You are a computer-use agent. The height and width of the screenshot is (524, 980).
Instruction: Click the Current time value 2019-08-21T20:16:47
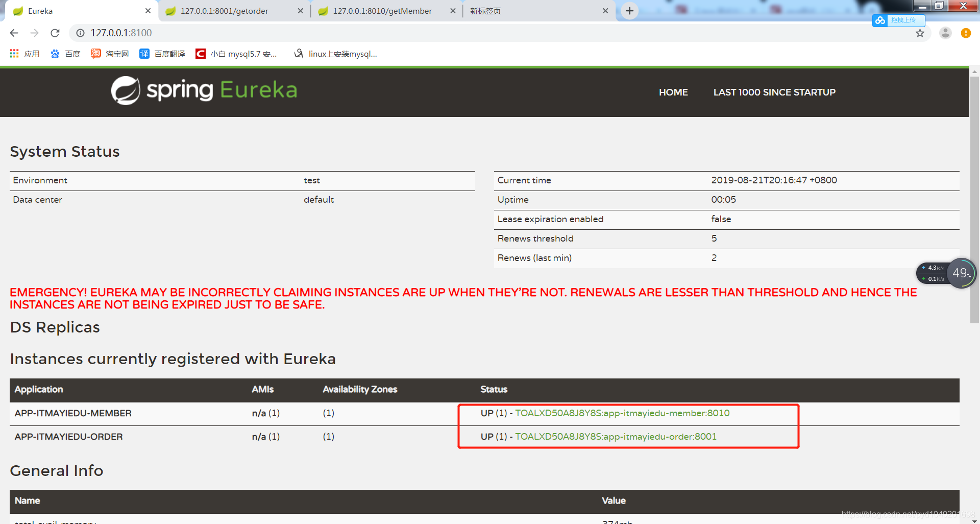click(x=774, y=180)
